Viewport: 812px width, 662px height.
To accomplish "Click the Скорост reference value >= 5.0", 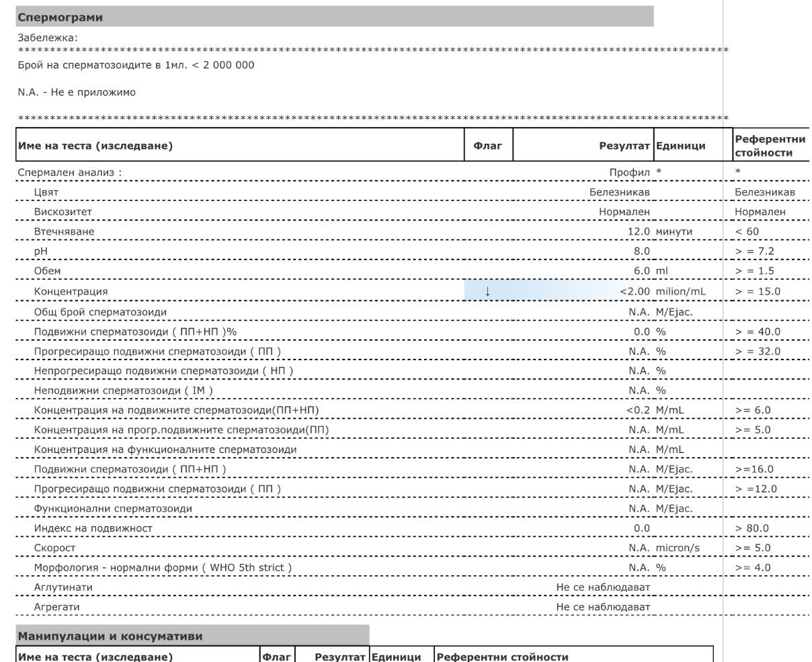I will [x=752, y=548].
